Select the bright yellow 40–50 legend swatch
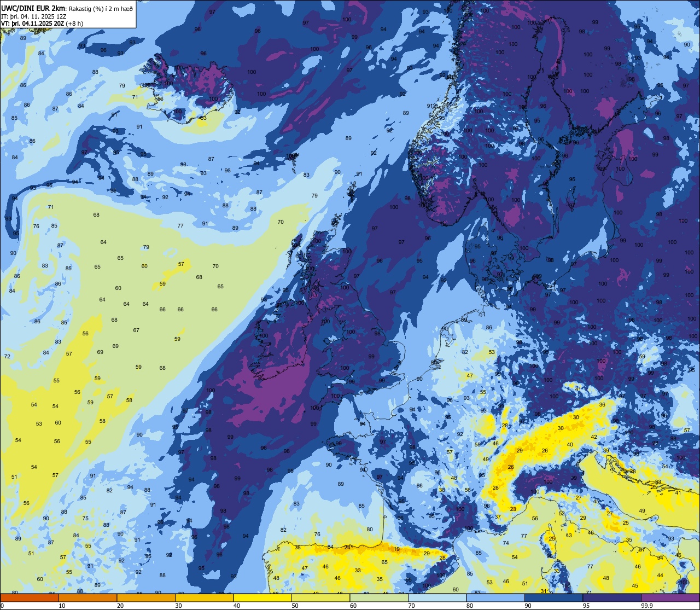This screenshot has width=700, height=610. click(262, 597)
